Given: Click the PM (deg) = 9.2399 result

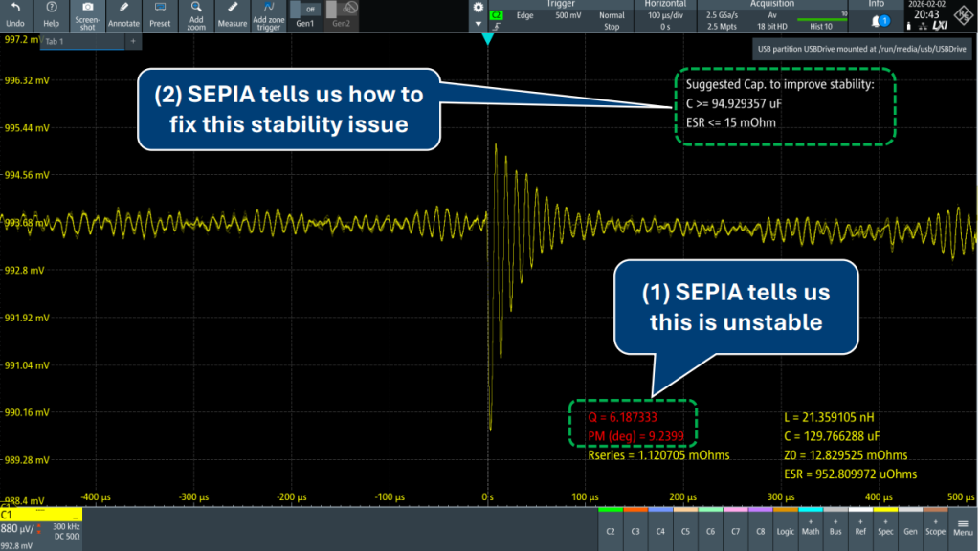Looking at the screenshot, I should tap(635, 436).
